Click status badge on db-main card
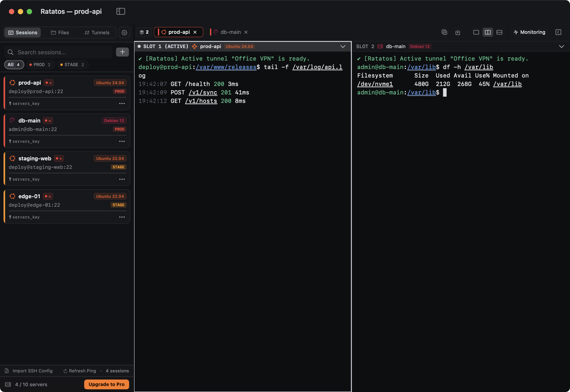 point(48,120)
